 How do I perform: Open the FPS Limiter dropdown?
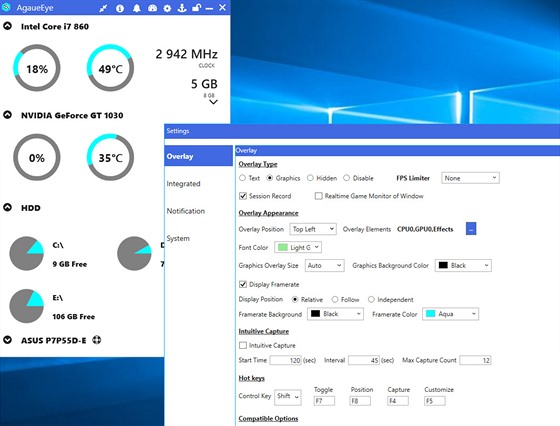470,178
